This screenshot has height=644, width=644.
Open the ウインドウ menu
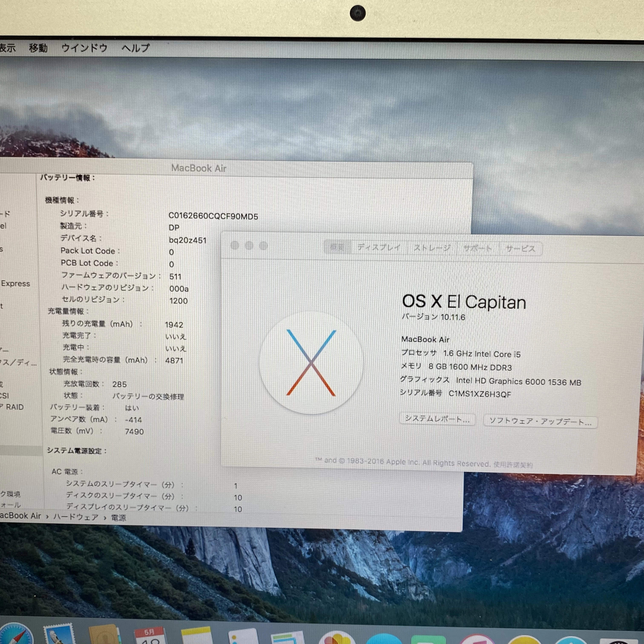coord(84,48)
